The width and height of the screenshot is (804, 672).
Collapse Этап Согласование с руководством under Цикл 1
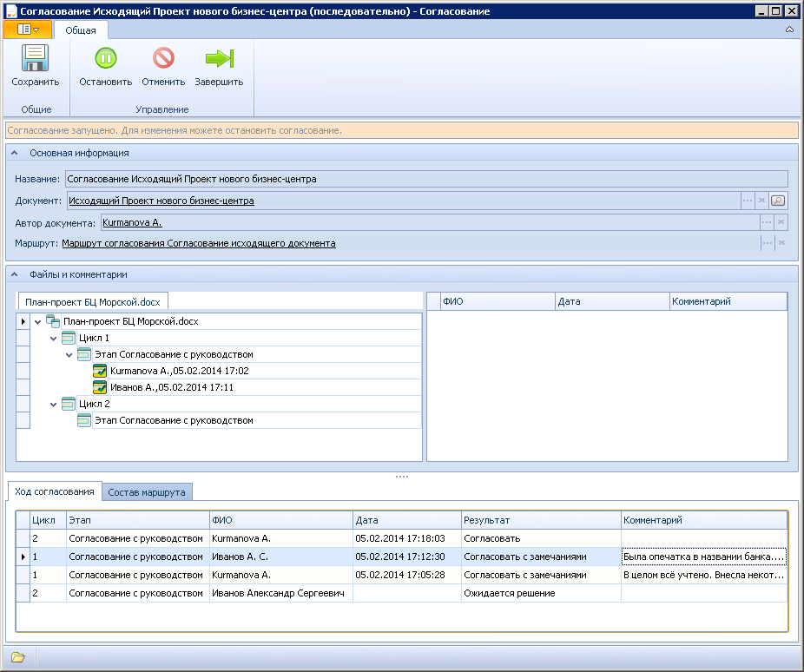pos(69,355)
